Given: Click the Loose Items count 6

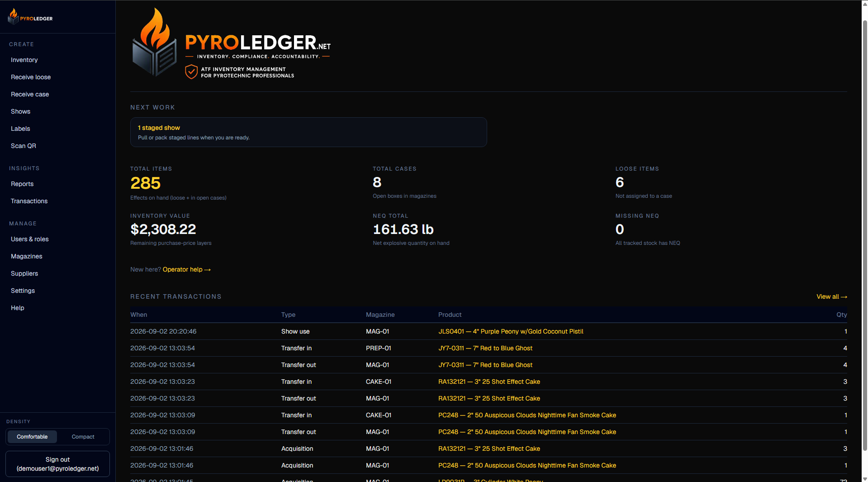Looking at the screenshot, I should tap(620, 182).
